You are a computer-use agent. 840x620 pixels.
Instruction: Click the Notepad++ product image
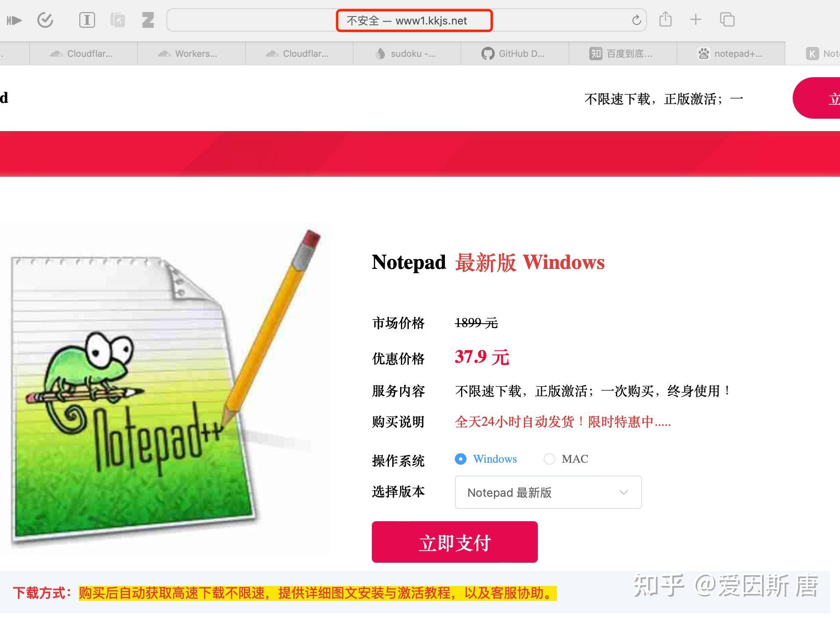click(165, 388)
